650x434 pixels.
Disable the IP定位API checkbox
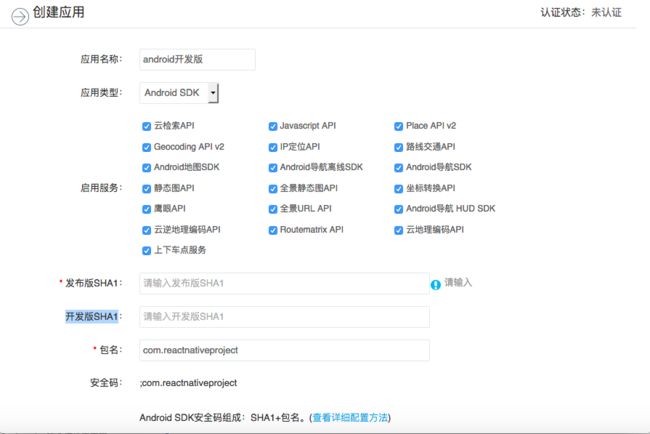pos(272,147)
